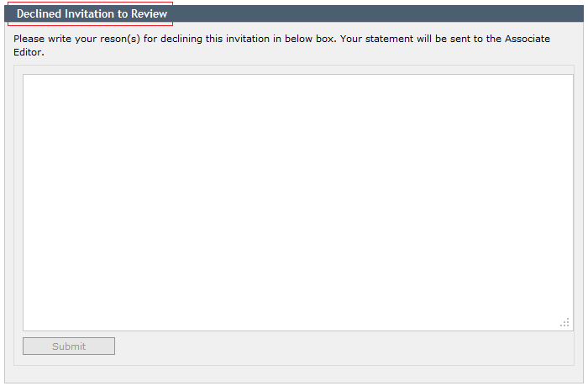Viewport: 588px width, 386px height.
Task: Click the word write in the instructions
Action: [60, 39]
